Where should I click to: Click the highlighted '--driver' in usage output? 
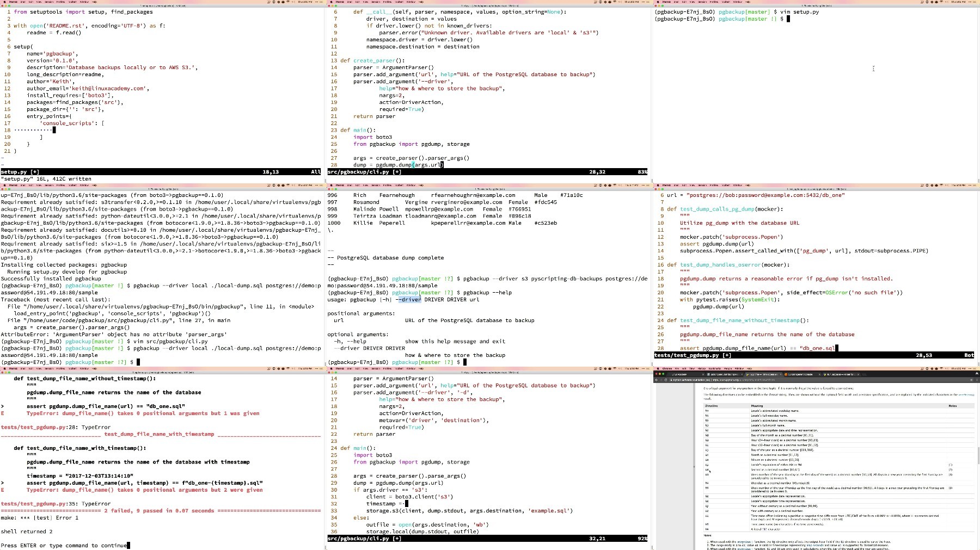[410, 300]
